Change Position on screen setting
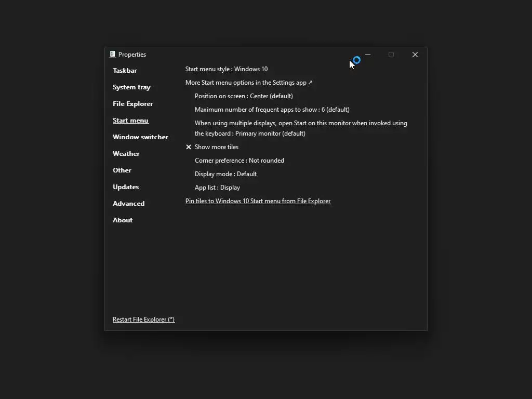 (x=244, y=96)
